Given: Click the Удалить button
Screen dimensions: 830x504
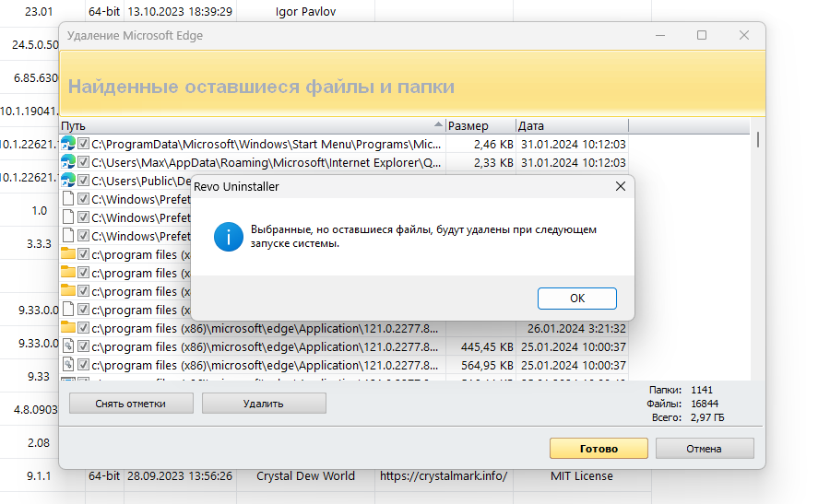Looking at the screenshot, I should click(264, 404).
